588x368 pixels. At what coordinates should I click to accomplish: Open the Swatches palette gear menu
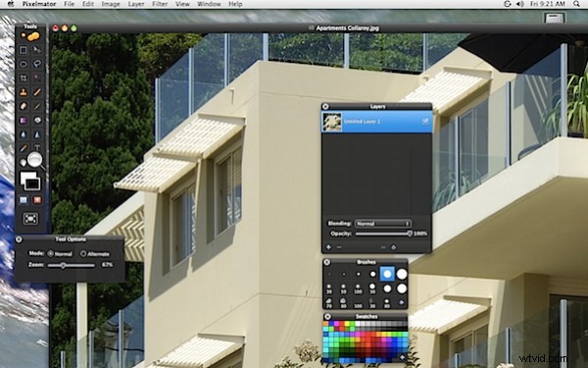[402, 357]
